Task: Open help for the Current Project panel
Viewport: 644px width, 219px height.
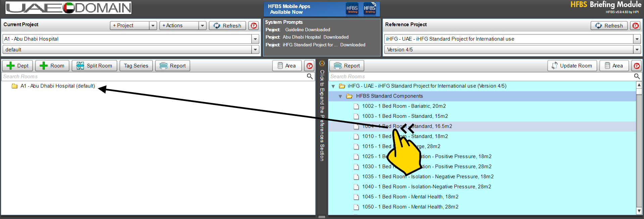Action: (254, 25)
